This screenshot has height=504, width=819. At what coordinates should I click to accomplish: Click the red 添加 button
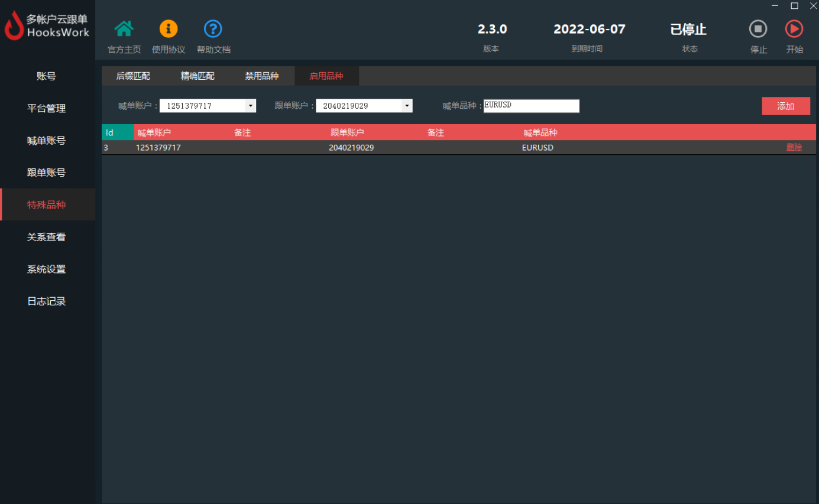pyautogui.click(x=785, y=106)
